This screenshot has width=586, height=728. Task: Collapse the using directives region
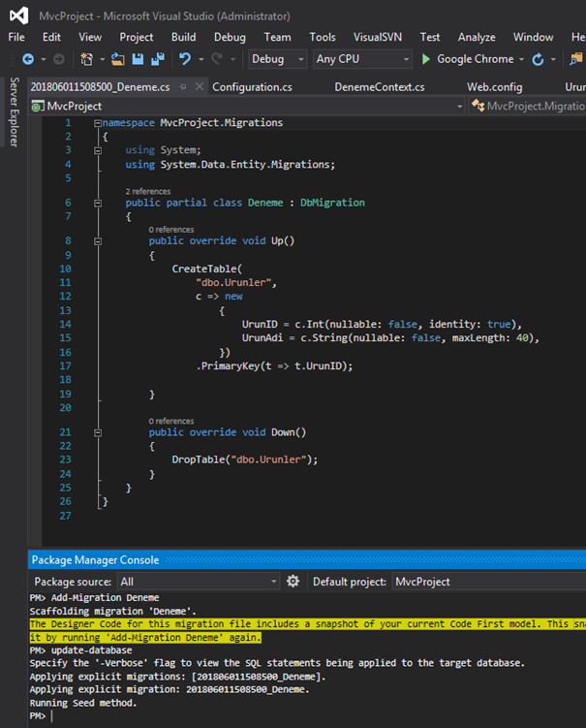click(98, 150)
